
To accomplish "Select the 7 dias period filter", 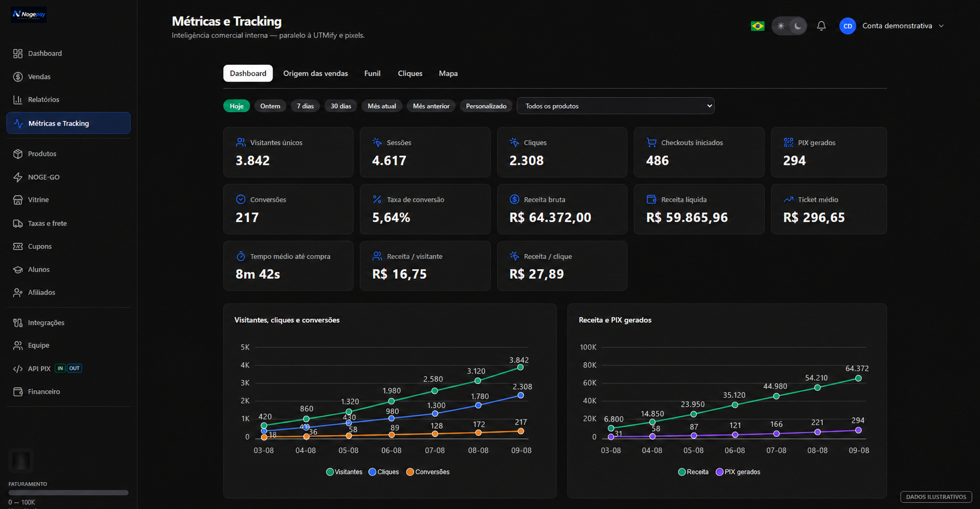I will pos(305,106).
